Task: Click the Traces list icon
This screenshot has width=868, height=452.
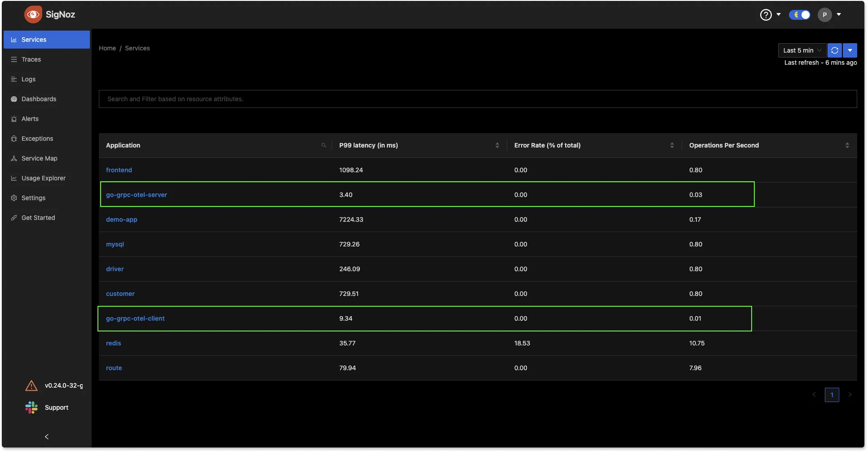Action: [14, 59]
